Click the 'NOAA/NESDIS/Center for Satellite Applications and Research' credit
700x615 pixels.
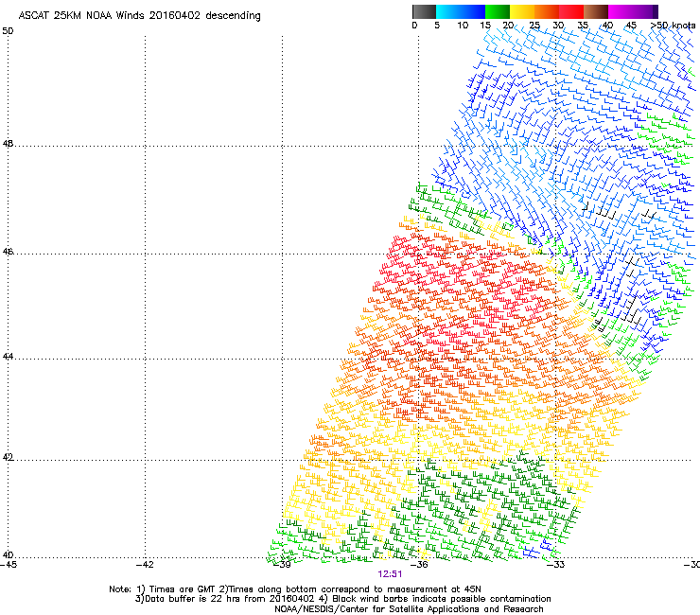coord(409,609)
